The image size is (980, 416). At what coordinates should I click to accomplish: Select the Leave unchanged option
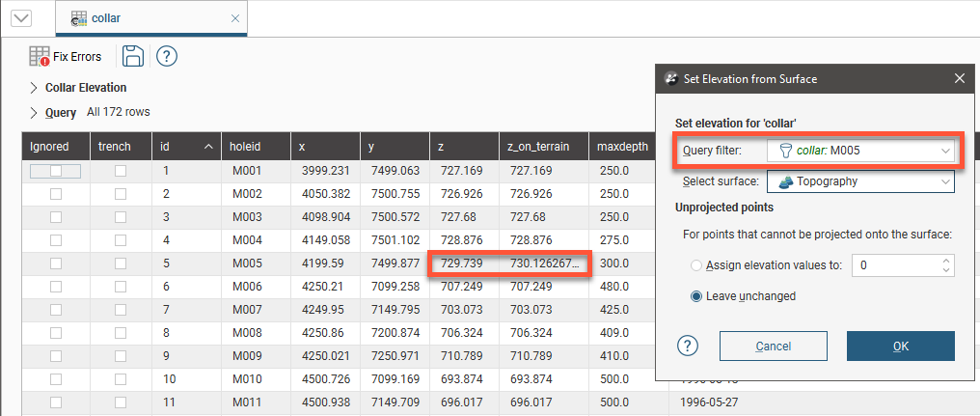[x=697, y=296]
